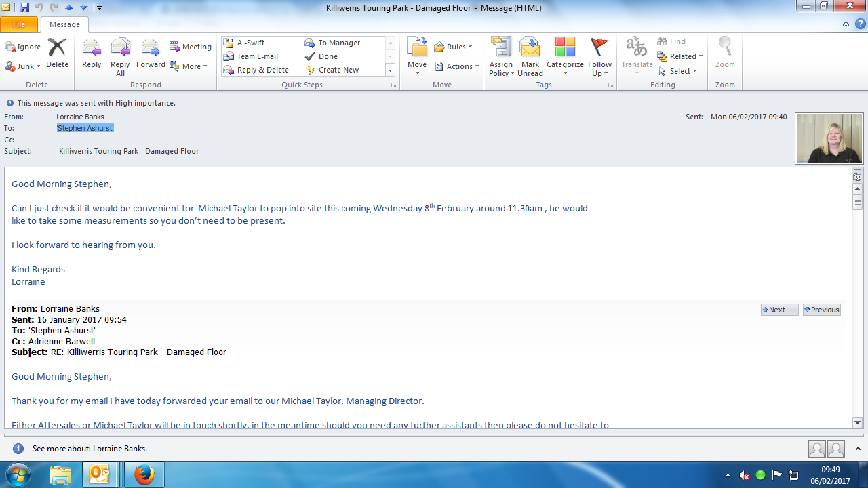The height and width of the screenshot is (488, 868).
Task: Open the Categorize color dropdown
Action: (565, 56)
